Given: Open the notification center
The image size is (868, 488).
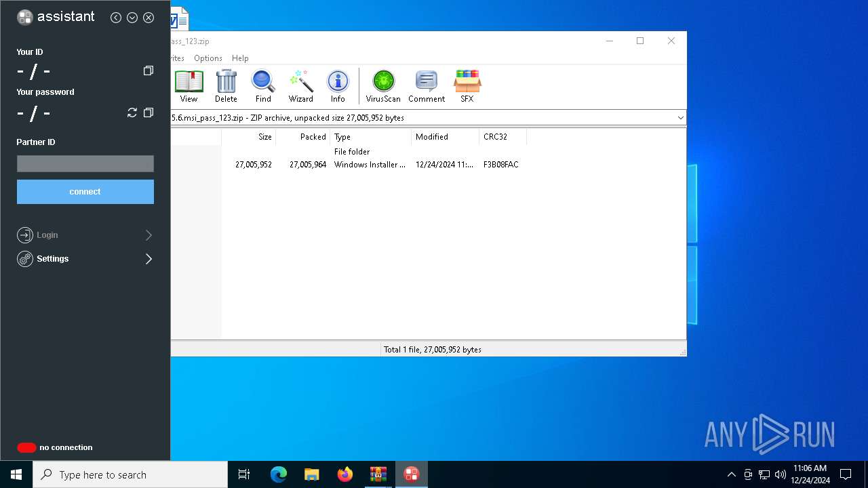Looking at the screenshot, I should click(x=846, y=474).
